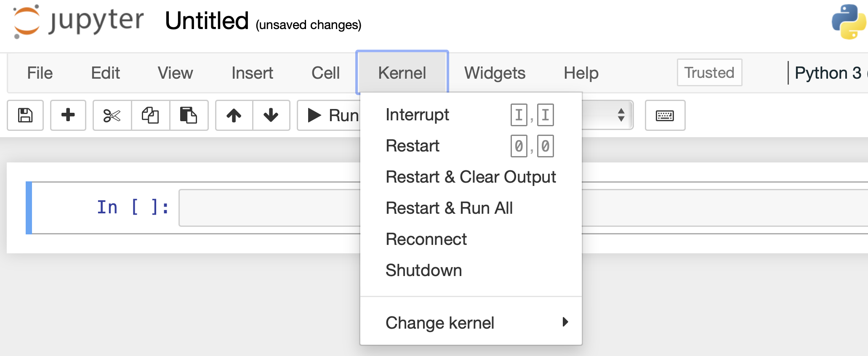Viewport: 868px width, 356px height.
Task: Select Restart & Run All menu entry
Action: tap(449, 208)
